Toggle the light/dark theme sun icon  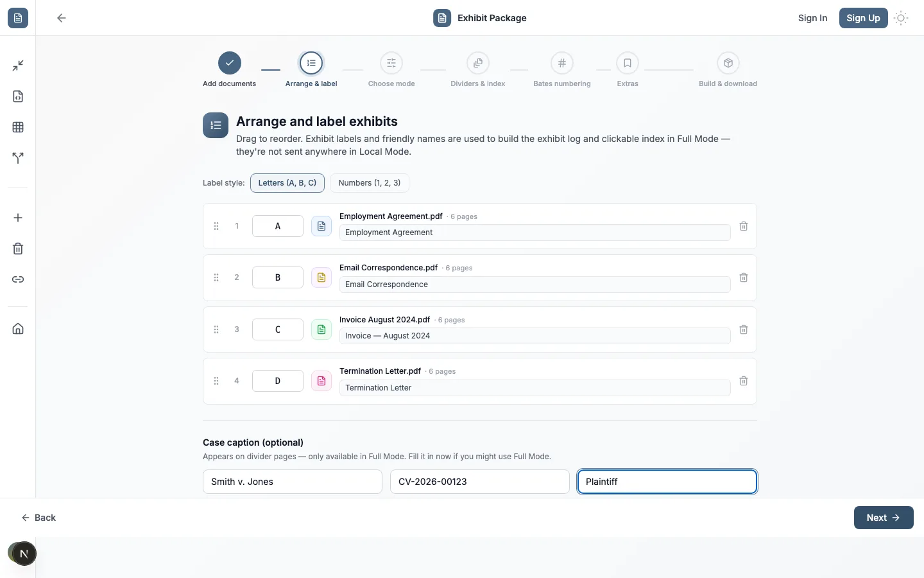click(901, 18)
